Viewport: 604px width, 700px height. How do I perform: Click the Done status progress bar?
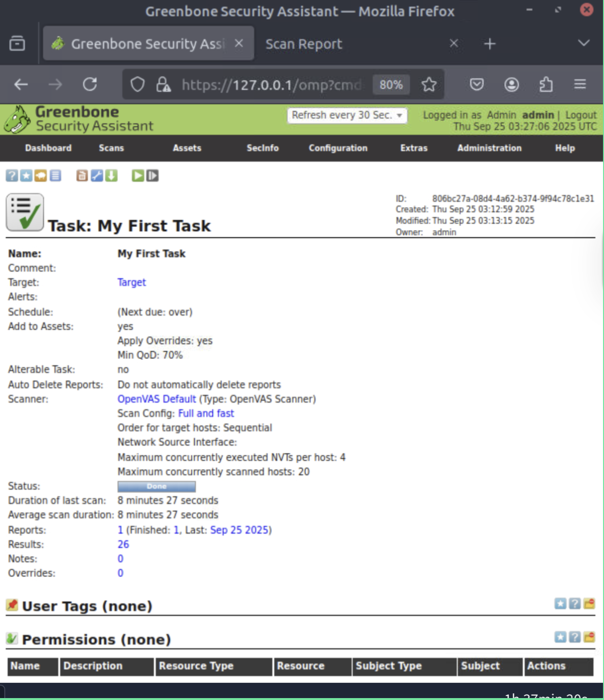point(157,486)
